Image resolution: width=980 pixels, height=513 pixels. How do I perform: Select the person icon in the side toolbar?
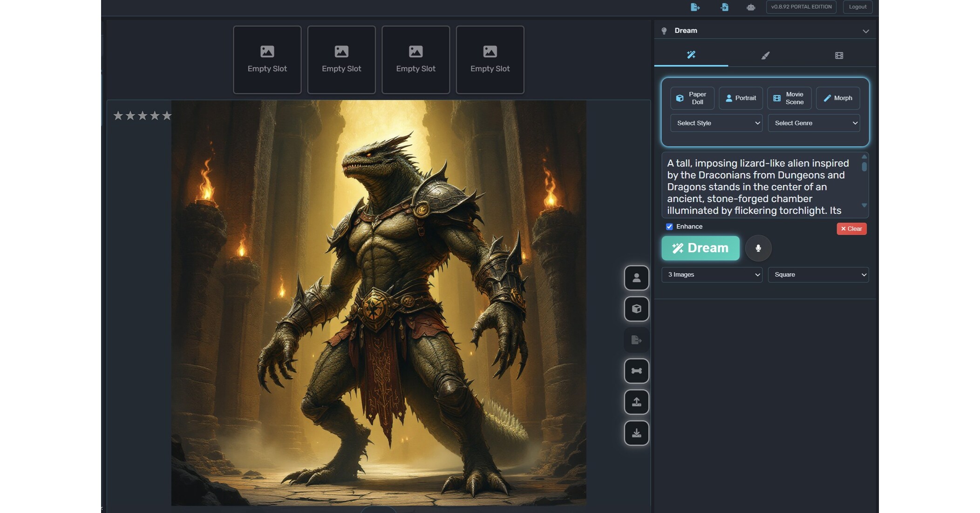coord(636,278)
